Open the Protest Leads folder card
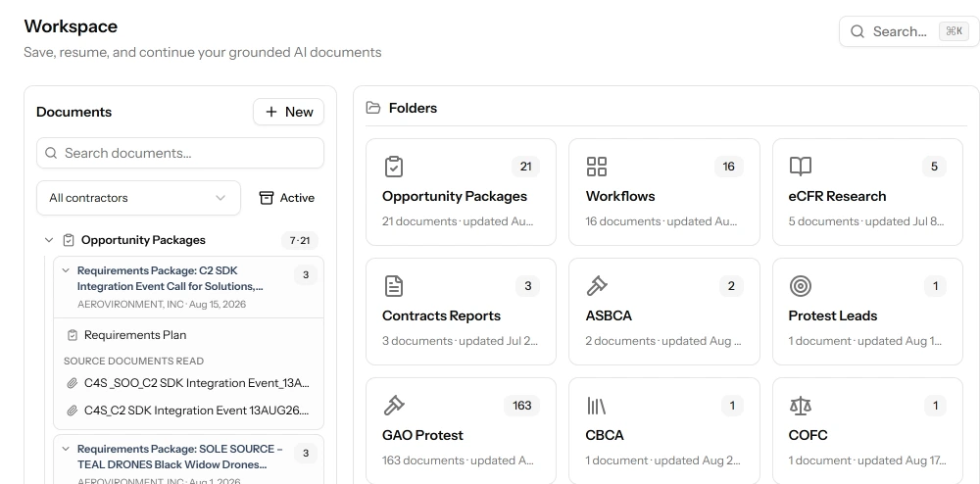The image size is (980, 484). click(x=867, y=311)
